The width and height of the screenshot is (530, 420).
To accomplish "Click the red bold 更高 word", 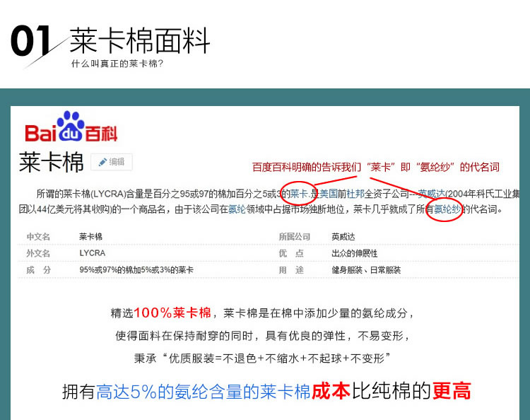I will (452, 392).
